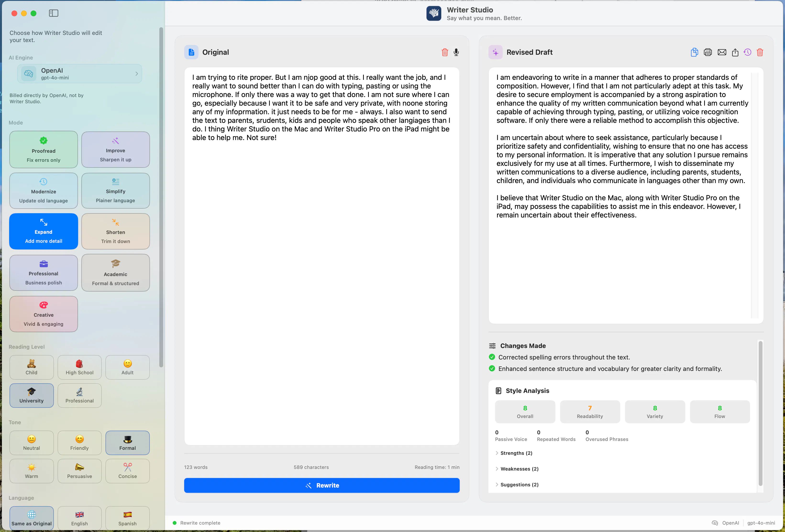The image size is (785, 532).
Task: Click the '123 words' count
Action: 196,467
